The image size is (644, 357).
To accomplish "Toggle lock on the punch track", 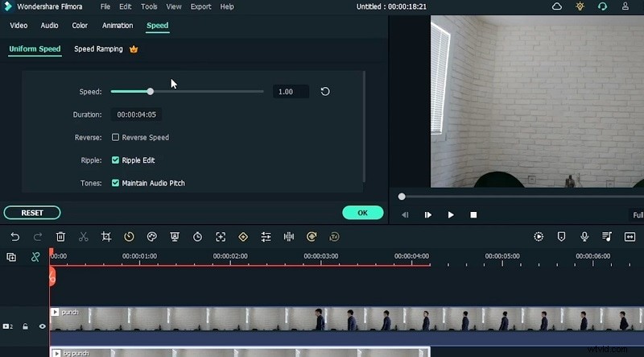I will [x=26, y=326].
